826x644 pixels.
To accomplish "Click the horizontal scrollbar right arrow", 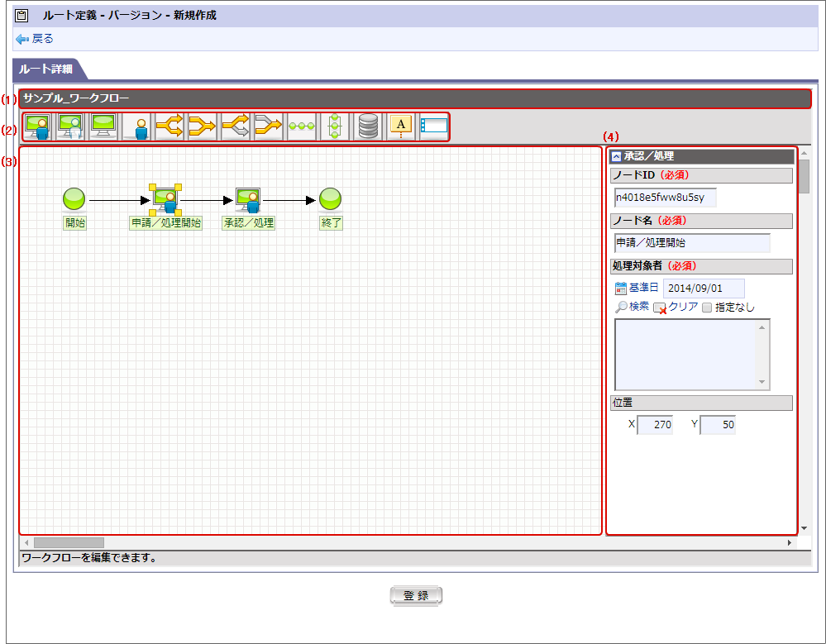I will tap(789, 542).
